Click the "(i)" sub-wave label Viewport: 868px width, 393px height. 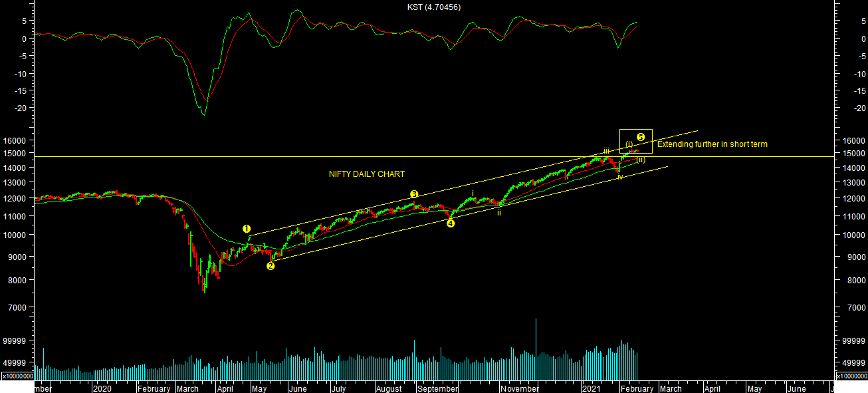coord(629,144)
